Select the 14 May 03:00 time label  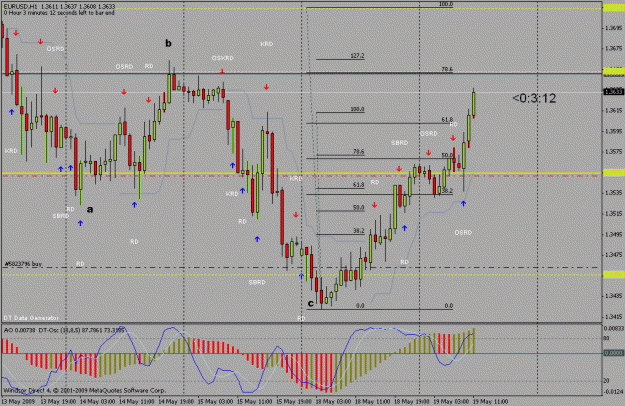tap(98, 401)
